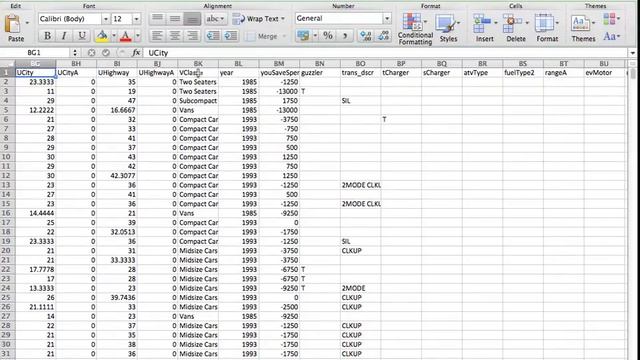Screen dimensions: 640x360
Task: Increase decimal places
Action: click(x=365, y=36)
